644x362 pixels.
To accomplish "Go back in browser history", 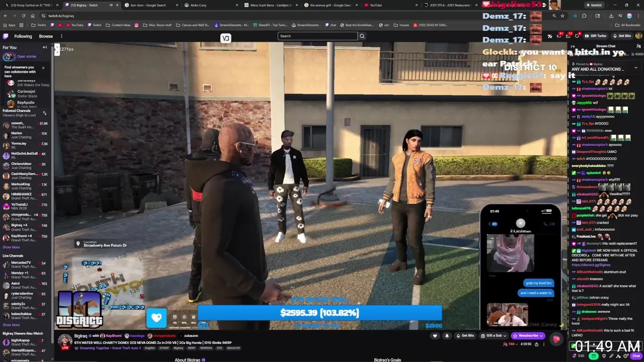I will tap(6, 16).
